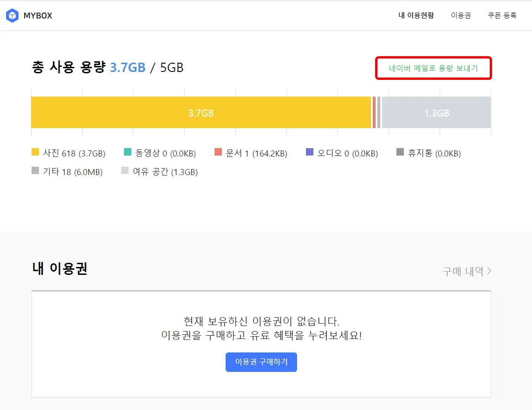Viewport: 532px width, 410px height.
Task: Open the 이용권 menu item
Action: (461, 15)
